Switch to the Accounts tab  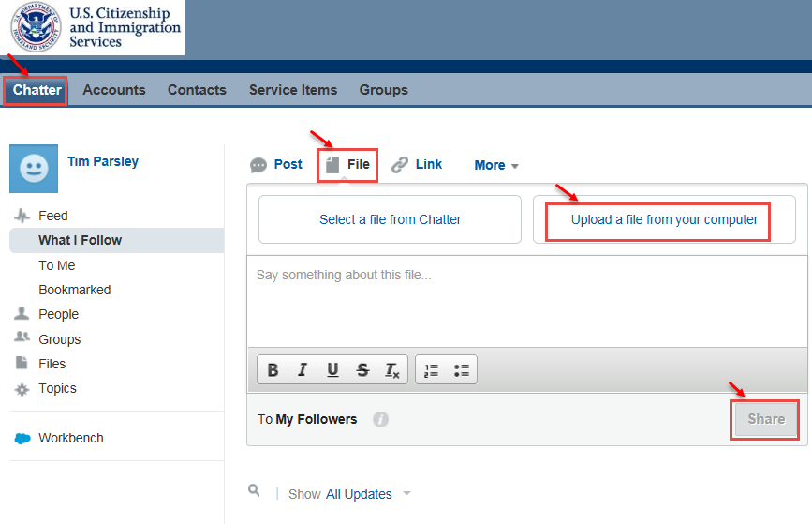[114, 90]
